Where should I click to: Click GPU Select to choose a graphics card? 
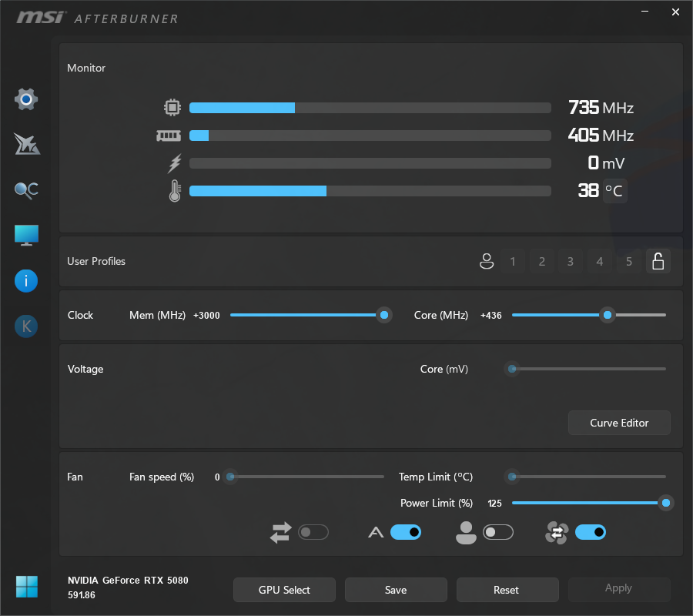(x=284, y=589)
